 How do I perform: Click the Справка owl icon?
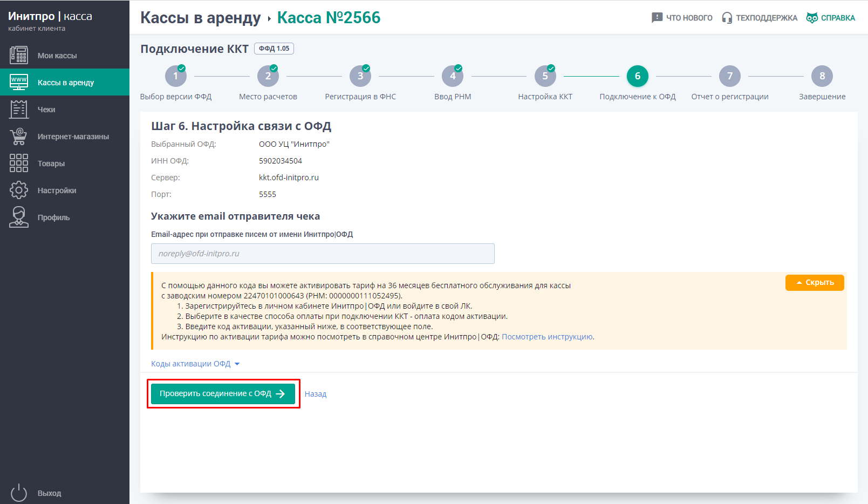click(x=812, y=18)
